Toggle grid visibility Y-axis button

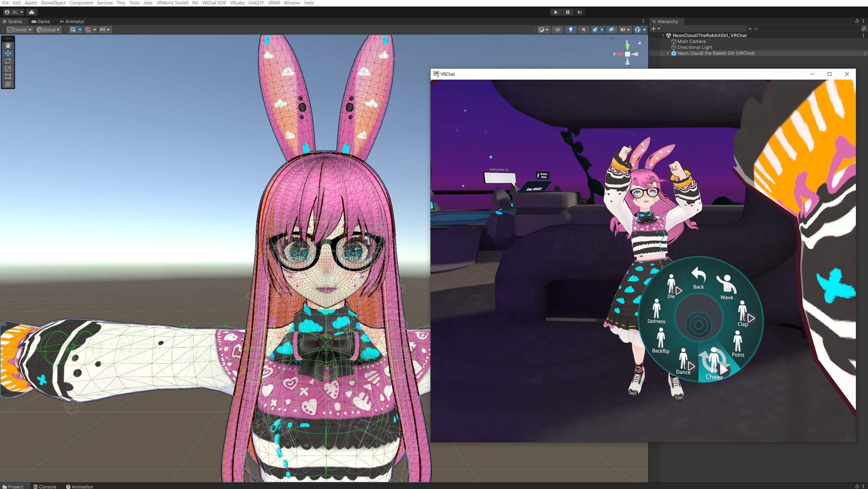[x=73, y=30]
